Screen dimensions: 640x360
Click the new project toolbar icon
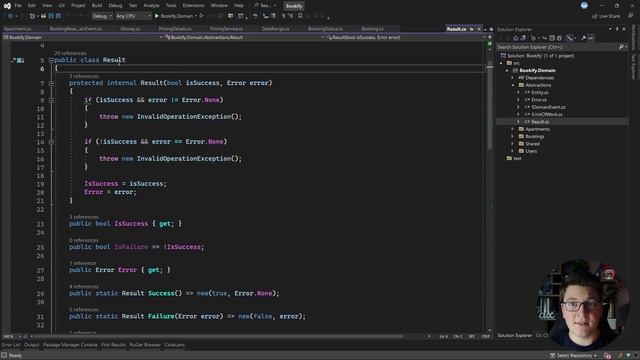[33, 16]
